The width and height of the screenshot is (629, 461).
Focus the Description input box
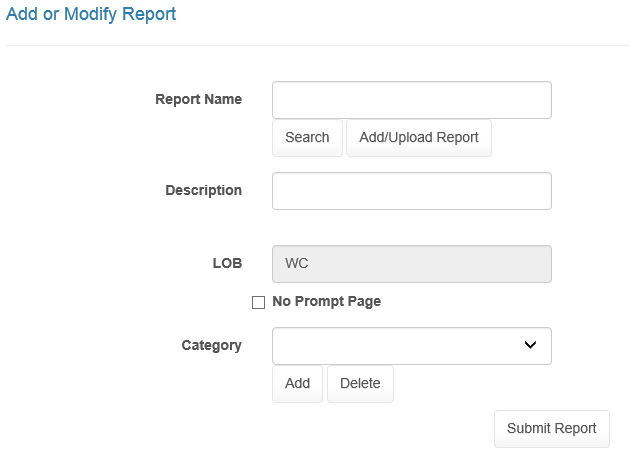point(411,191)
